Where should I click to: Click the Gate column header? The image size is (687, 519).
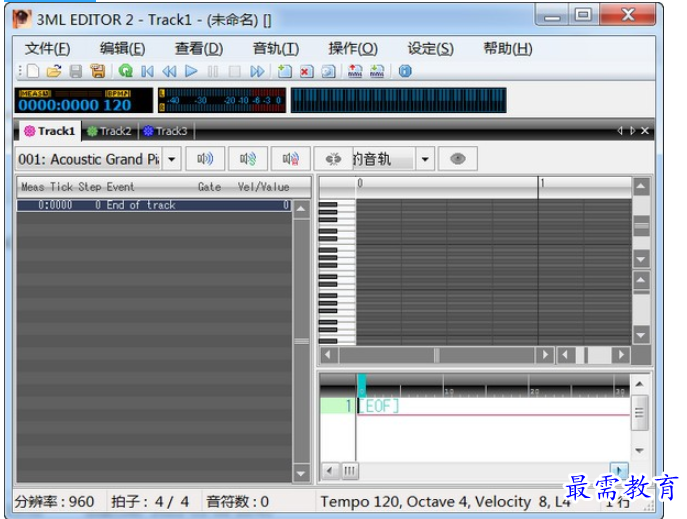pos(209,187)
